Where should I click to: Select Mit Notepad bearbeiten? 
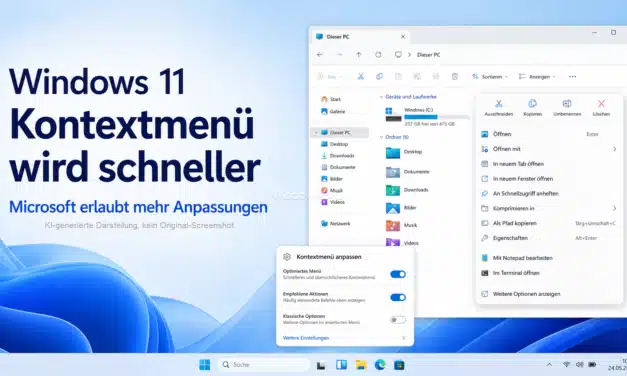point(550,258)
